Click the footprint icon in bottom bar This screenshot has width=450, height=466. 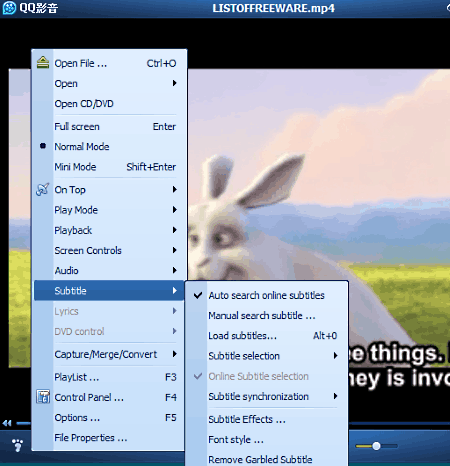click(17, 445)
